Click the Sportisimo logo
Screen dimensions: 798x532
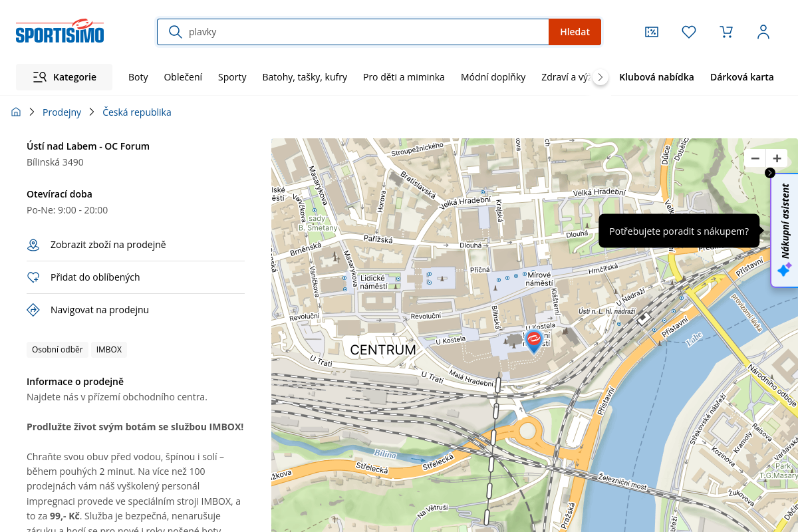[60, 31]
